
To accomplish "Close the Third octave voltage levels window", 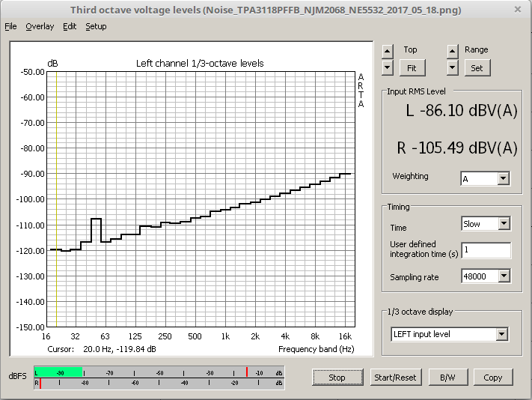I will pos(517,10).
